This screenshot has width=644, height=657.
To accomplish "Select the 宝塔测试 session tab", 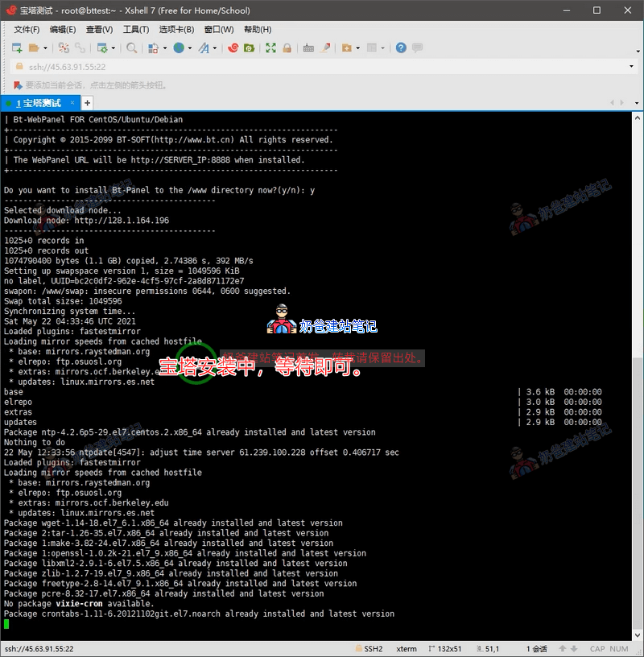I will (x=40, y=103).
